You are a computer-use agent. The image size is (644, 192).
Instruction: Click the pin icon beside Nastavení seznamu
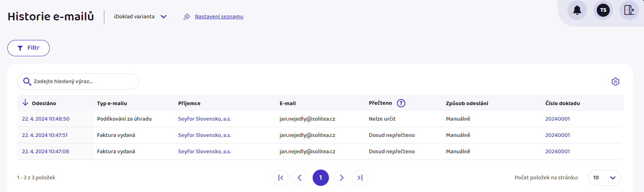(187, 17)
